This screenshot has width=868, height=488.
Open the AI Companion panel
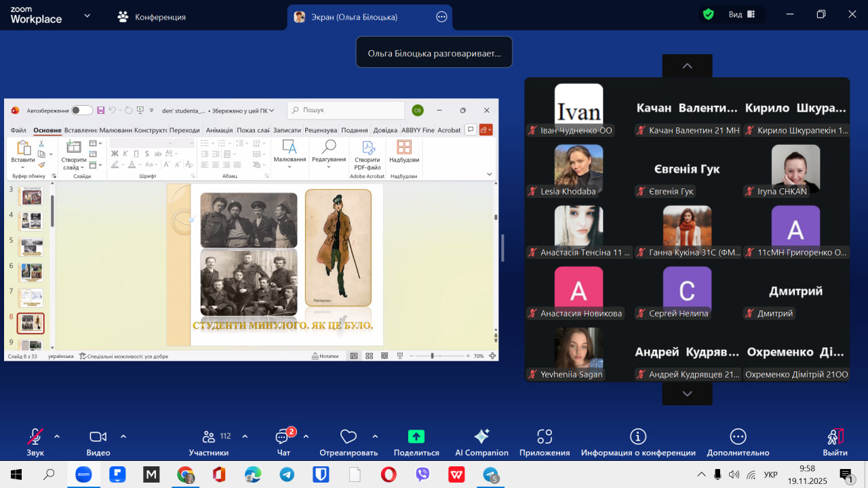[481, 436]
